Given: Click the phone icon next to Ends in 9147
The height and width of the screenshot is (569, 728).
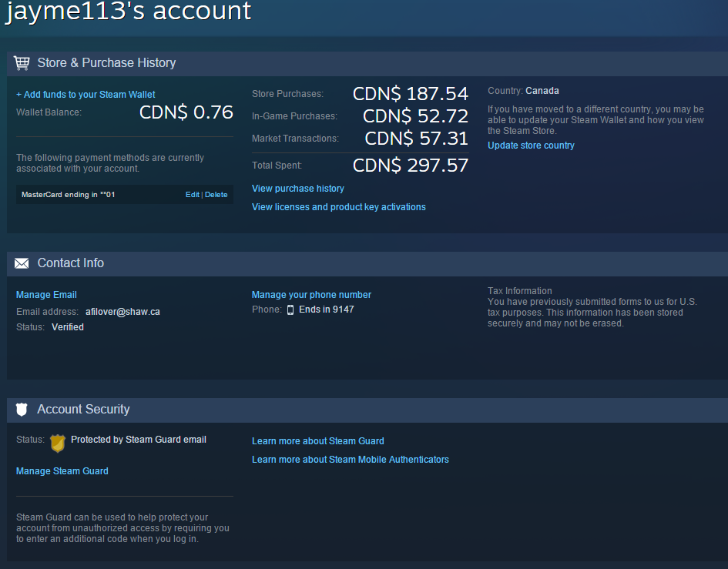Looking at the screenshot, I should (x=290, y=310).
